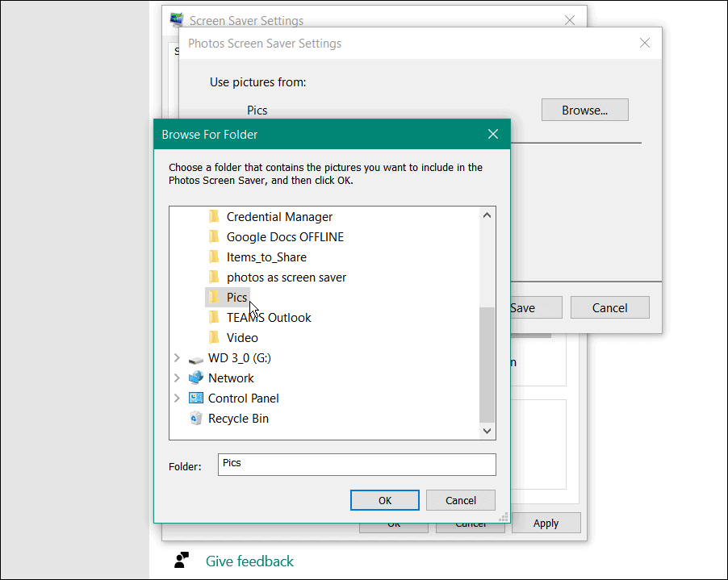Image resolution: width=728 pixels, height=580 pixels.
Task: Open the Give feedback link
Action: click(249, 561)
